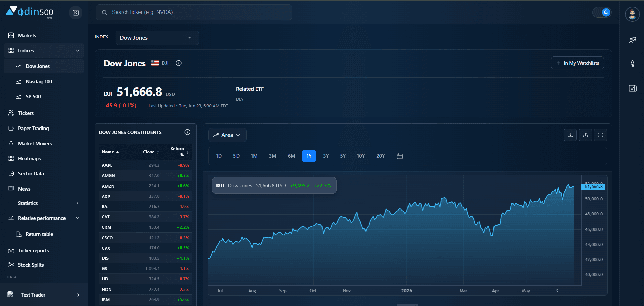Open the news panel icon in the right rail
Image resolution: width=644 pixels, height=306 pixels.
pyautogui.click(x=632, y=88)
